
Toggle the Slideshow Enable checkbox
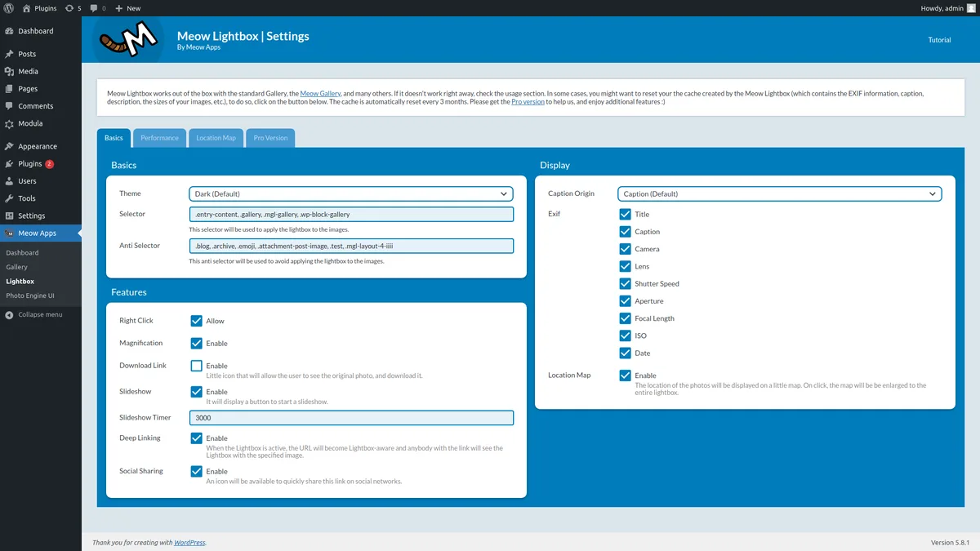pos(196,392)
